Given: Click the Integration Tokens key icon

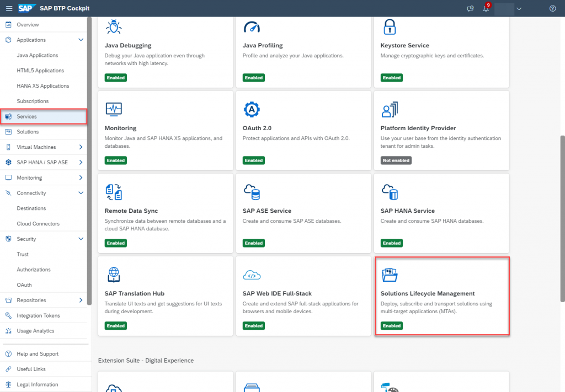Looking at the screenshot, I should coord(8,316).
